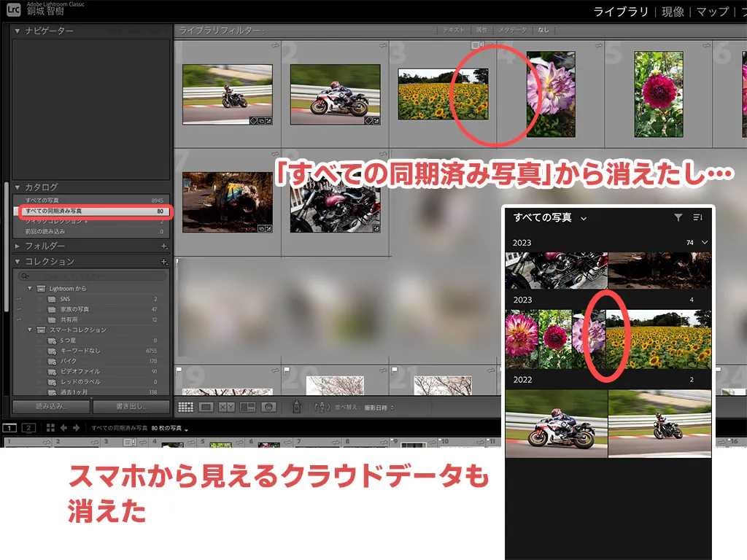Screen dimensions: 747x560
Task: Switch to Grid view in toolbar
Action: [185, 408]
